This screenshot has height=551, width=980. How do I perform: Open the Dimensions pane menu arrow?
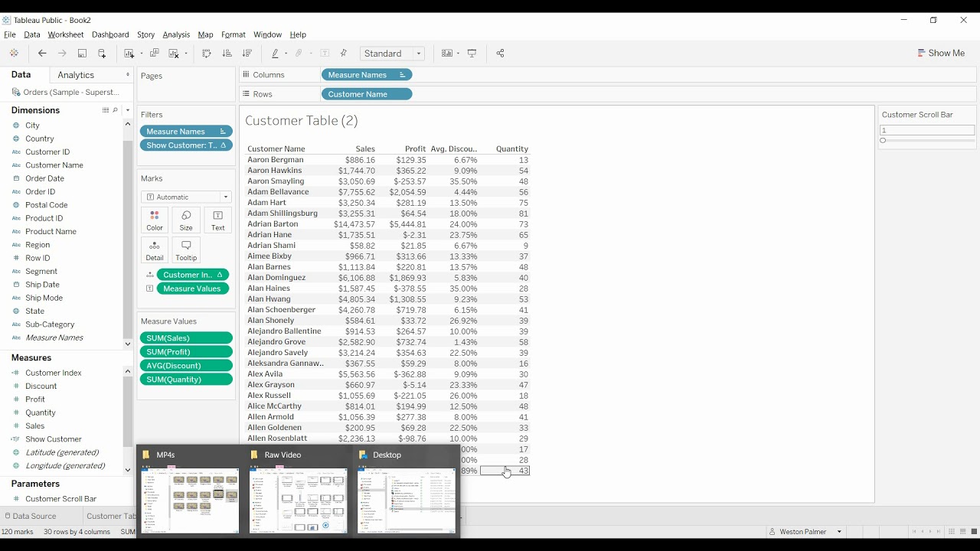(x=128, y=110)
